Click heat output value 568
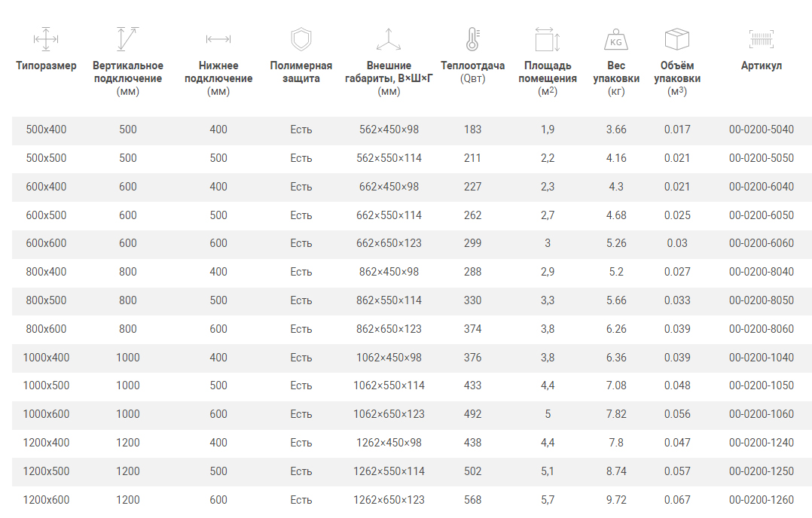The image size is (812, 518). pyautogui.click(x=472, y=500)
